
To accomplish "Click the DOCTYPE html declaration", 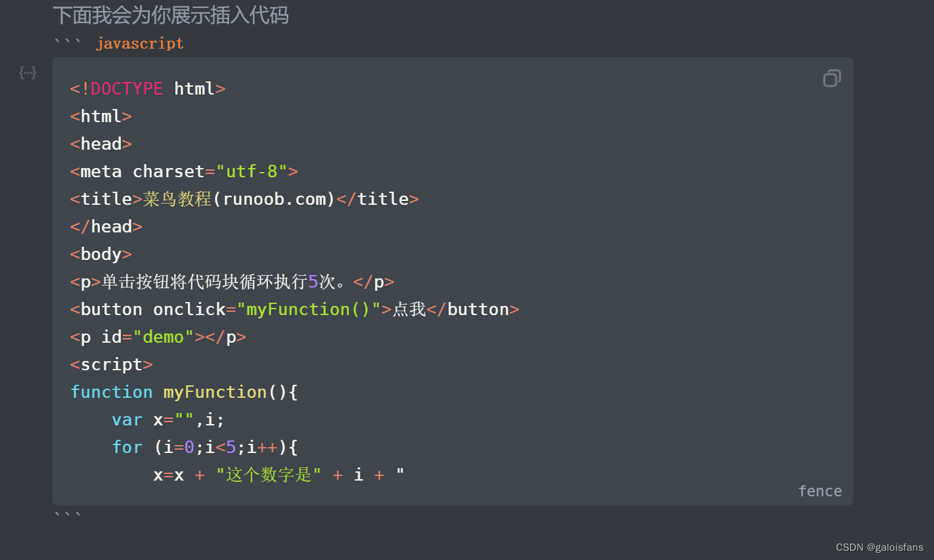I will (147, 88).
